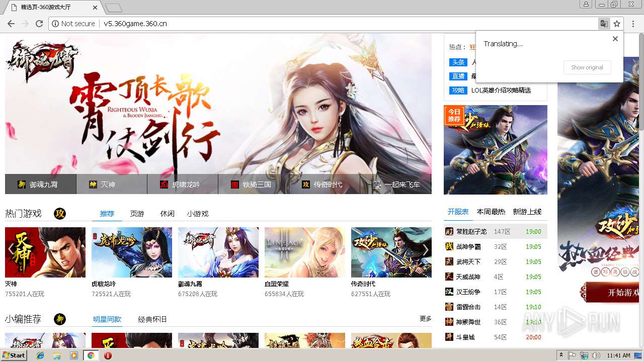Click the translate page icon in address bar

click(x=604, y=24)
